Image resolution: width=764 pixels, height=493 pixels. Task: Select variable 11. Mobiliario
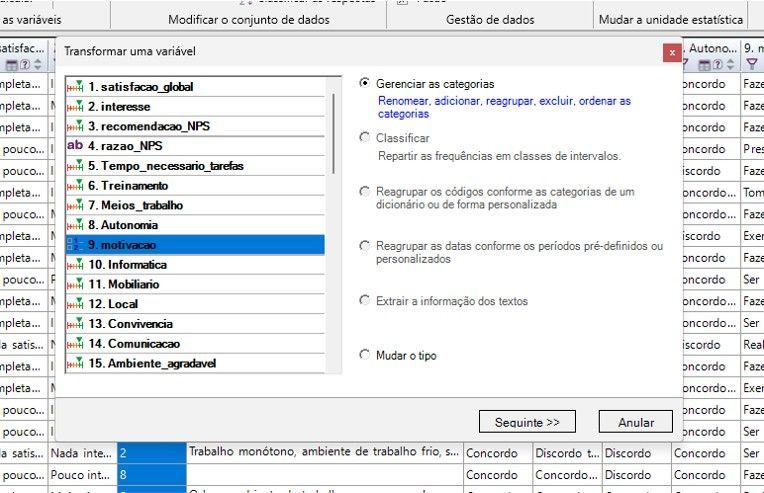195,284
